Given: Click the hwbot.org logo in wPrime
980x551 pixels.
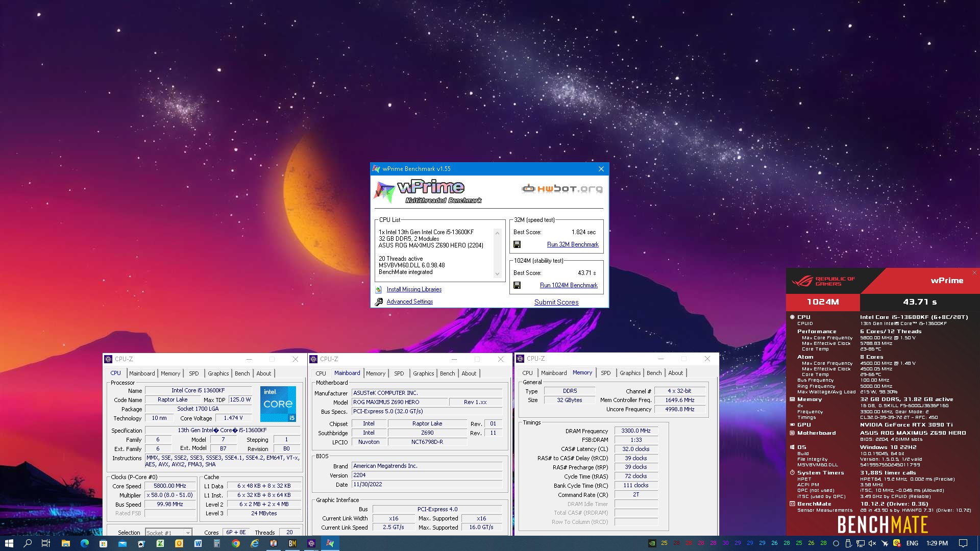Looking at the screenshot, I should (x=562, y=189).
